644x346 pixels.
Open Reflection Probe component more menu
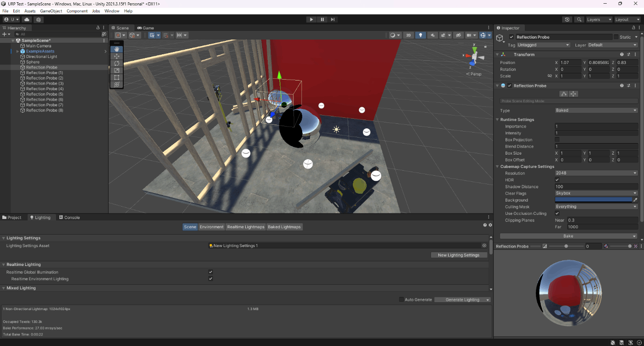pyautogui.click(x=635, y=86)
